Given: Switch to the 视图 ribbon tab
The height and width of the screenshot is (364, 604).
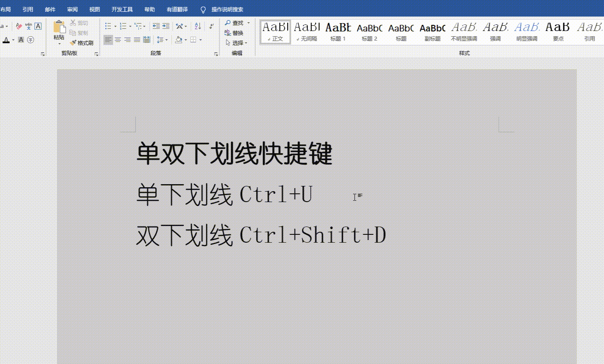Looking at the screenshot, I should coord(95,10).
